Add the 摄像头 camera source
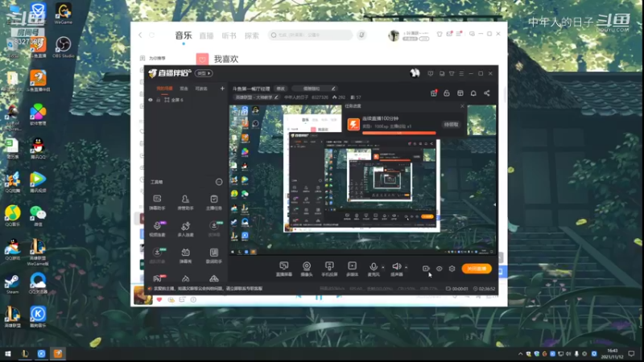 click(307, 269)
